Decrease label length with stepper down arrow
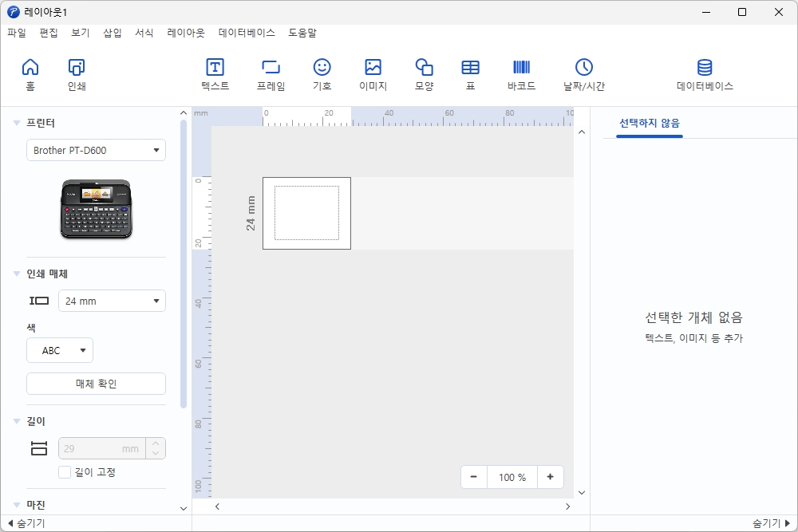 click(x=156, y=453)
